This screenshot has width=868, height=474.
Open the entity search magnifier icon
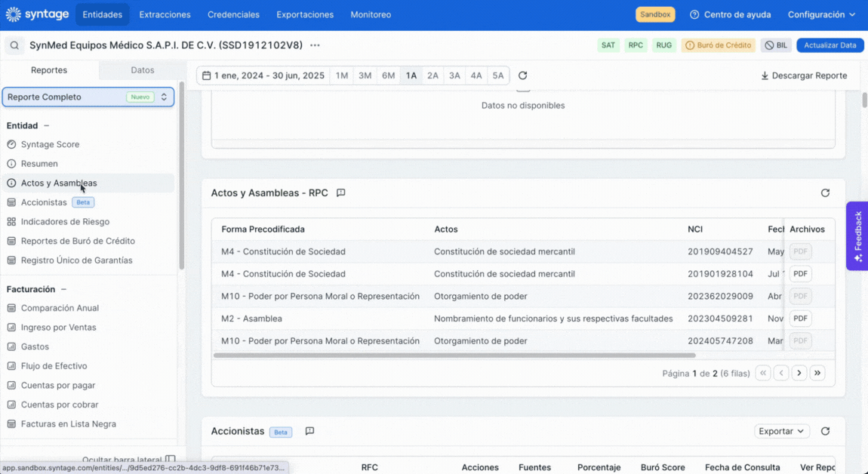pos(14,45)
